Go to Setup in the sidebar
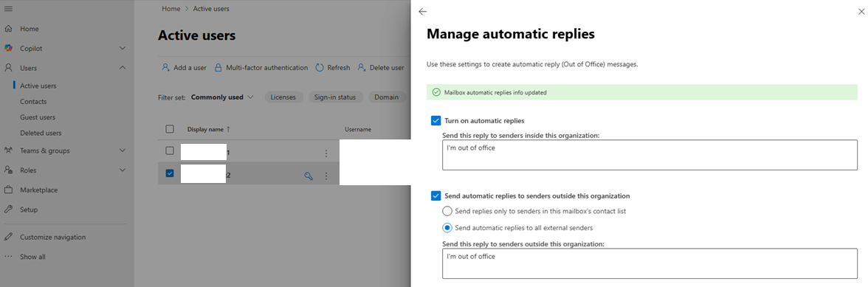The height and width of the screenshot is (287, 868). [29, 210]
